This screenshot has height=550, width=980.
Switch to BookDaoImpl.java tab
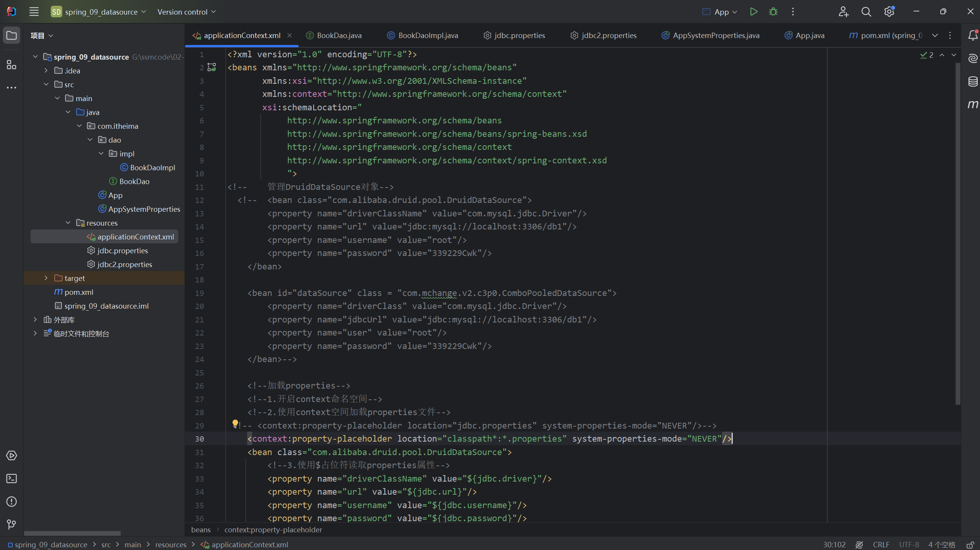[423, 35]
